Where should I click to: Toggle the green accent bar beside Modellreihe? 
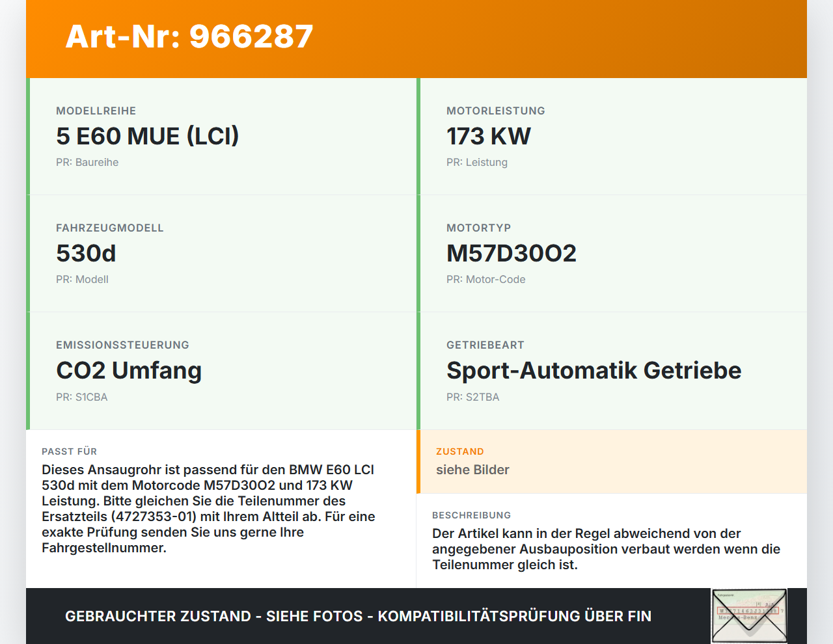[27, 136]
